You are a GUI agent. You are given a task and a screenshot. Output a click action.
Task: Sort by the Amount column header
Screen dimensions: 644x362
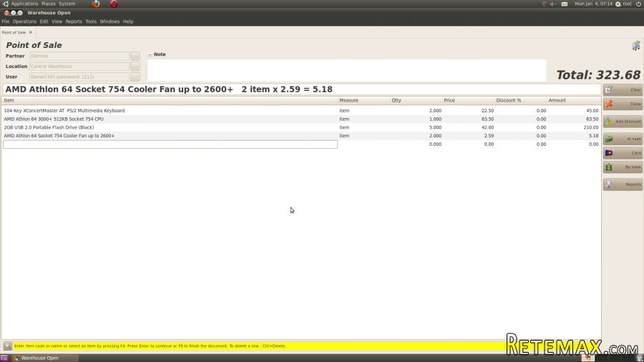574,100
